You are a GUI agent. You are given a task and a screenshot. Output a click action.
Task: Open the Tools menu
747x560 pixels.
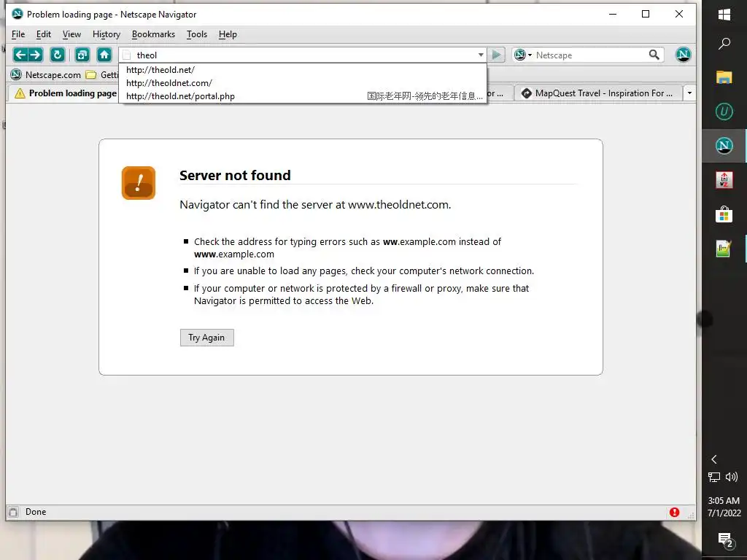coord(197,34)
